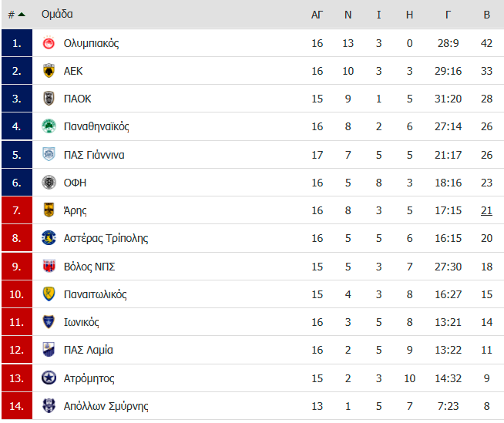This screenshot has width=504, height=423.
Task: Click the Βόλος ΝΠΣ team badge
Action: [49, 266]
